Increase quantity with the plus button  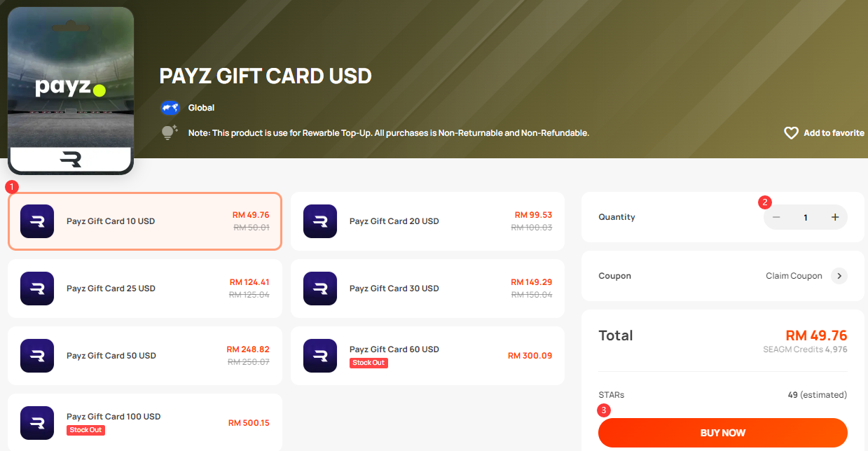835,217
